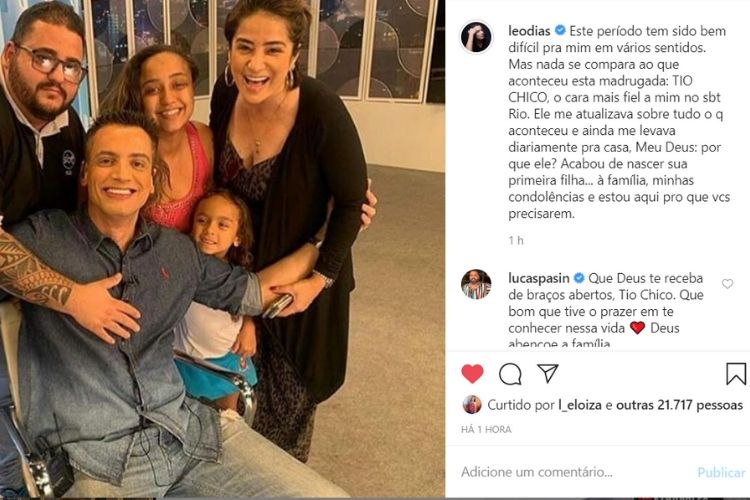This screenshot has width=750, height=500.
Task: Click the l_eloiza liker avatar
Action: click(472, 405)
